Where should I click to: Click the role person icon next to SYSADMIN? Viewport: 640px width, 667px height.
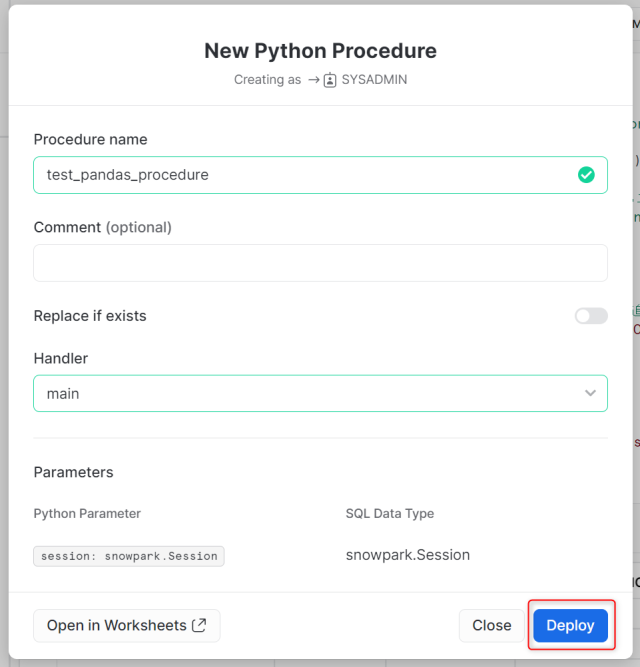point(330,80)
